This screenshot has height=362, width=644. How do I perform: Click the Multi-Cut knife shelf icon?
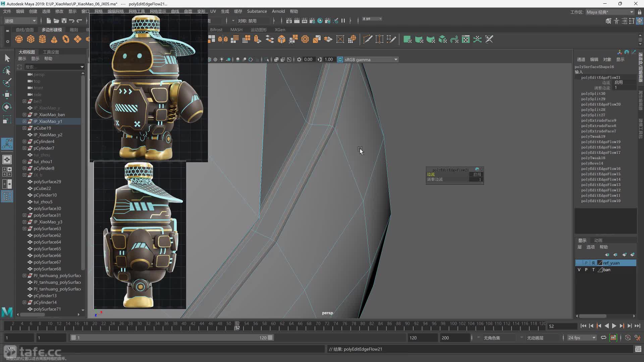(x=368, y=39)
